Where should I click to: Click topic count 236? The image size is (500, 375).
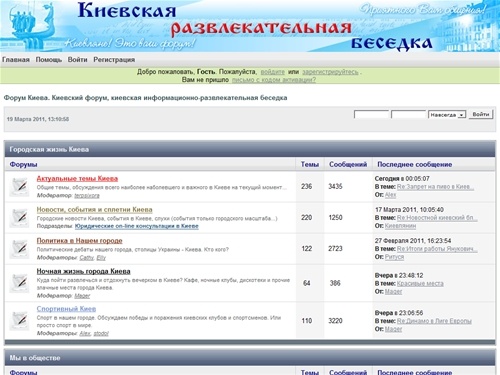[307, 186]
